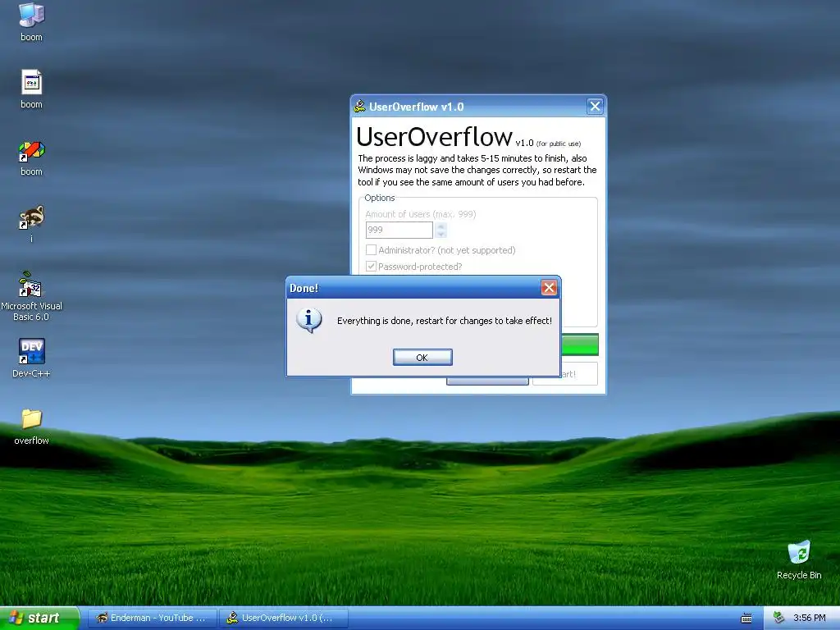Click OK in the Done! dialog
Image resolution: width=840 pixels, height=630 pixels.
[422, 358]
